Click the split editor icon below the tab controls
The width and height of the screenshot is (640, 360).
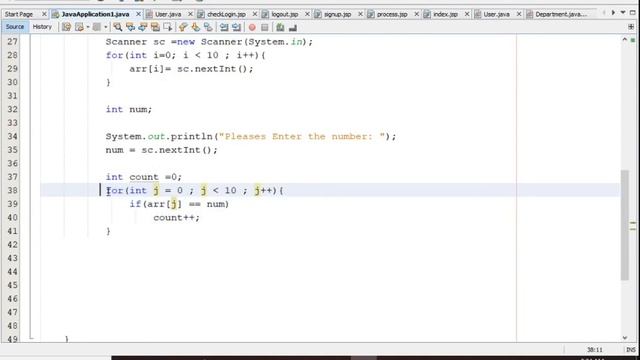tap(631, 27)
